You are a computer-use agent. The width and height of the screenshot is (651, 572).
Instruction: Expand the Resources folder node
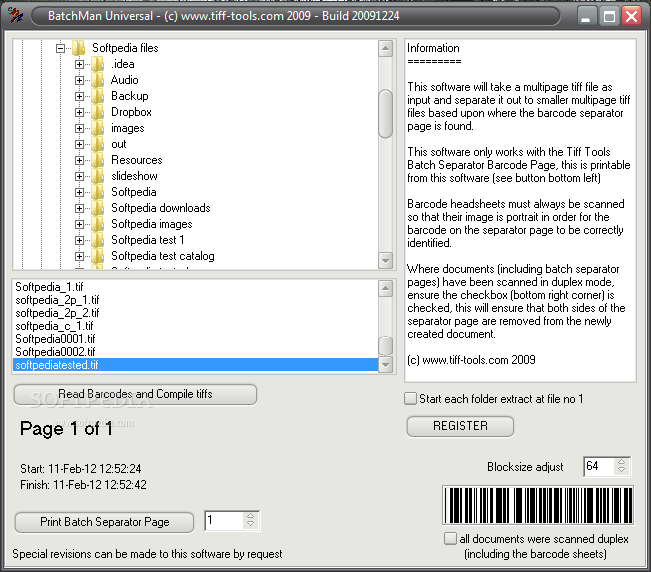(x=79, y=160)
